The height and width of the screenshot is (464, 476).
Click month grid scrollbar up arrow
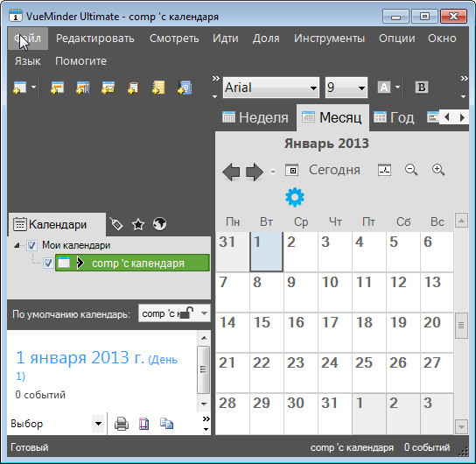(x=461, y=220)
